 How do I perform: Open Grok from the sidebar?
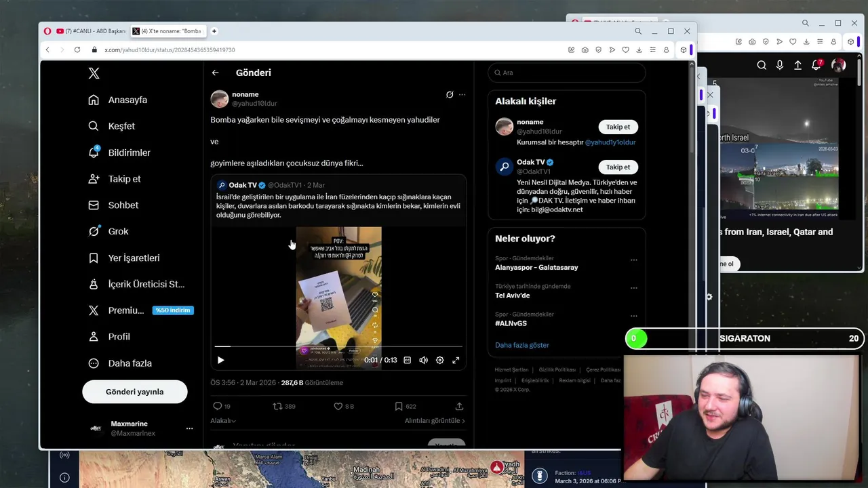(108, 231)
